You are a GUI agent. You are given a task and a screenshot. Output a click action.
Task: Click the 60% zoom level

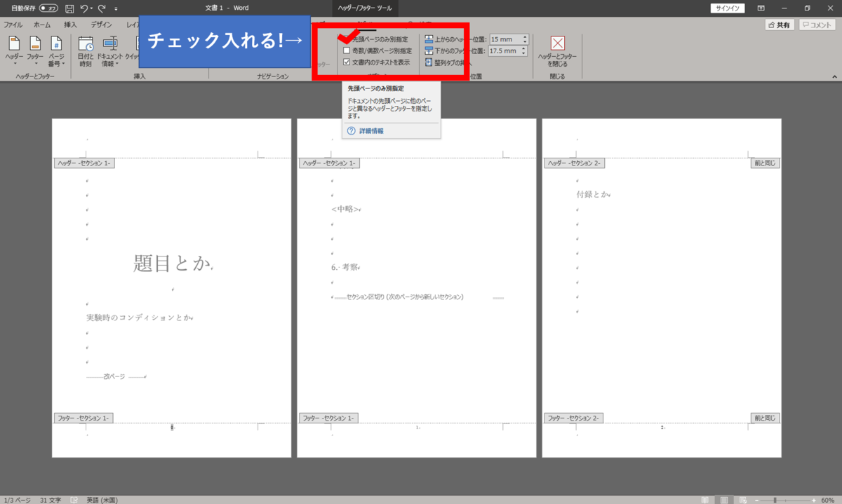pos(828,500)
